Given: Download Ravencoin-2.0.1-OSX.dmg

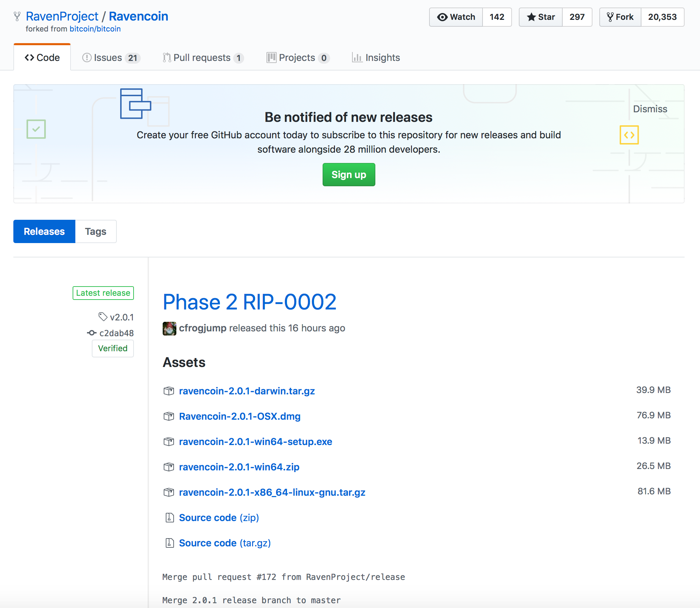Looking at the screenshot, I should coord(240,416).
